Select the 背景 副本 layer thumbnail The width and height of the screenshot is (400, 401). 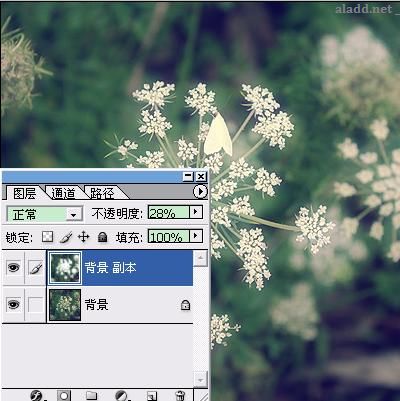(65, 268)
